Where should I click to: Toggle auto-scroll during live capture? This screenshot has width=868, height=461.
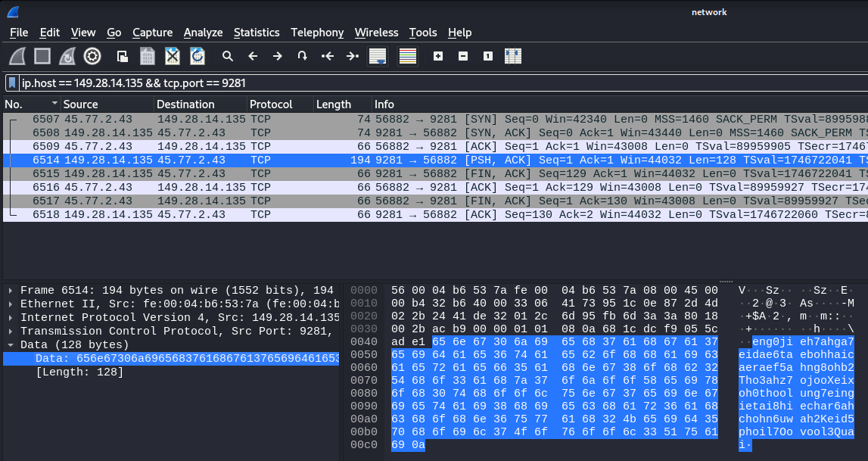pyautogui.click(x=378, y=57)
